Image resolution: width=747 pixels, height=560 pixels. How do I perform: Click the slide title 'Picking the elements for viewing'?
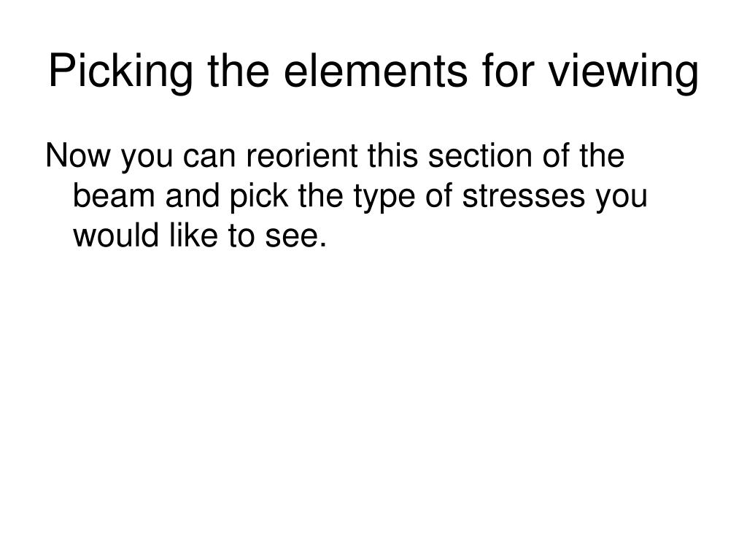click(373, 71)
